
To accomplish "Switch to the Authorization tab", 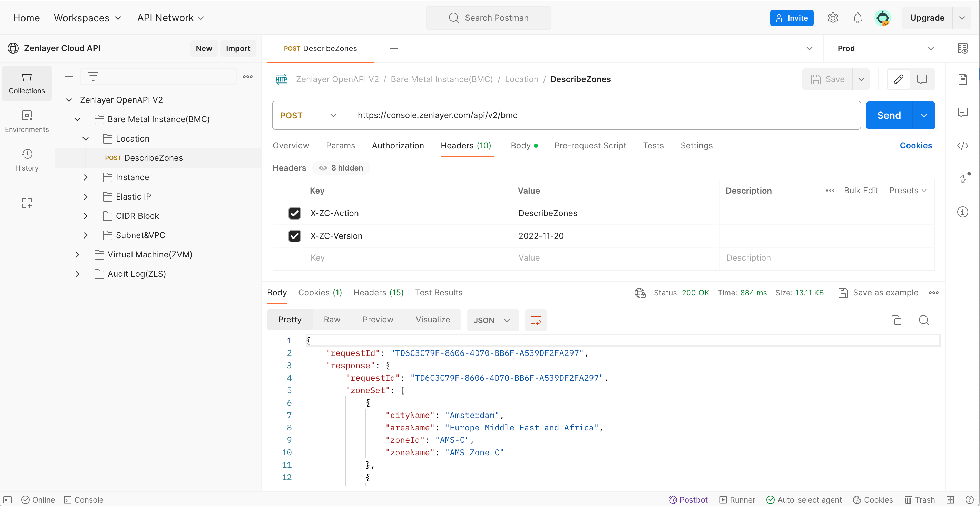I will (398, 146).
